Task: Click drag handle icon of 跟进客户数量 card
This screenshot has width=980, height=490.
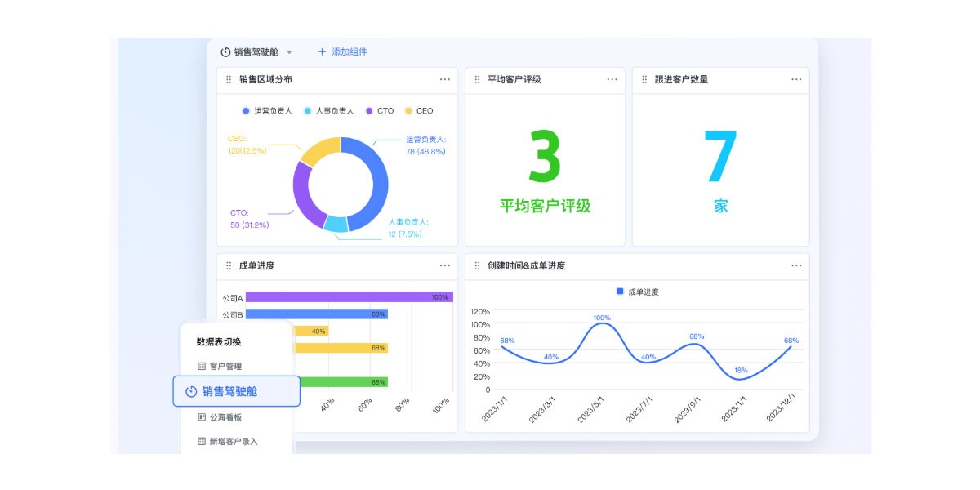Action: [x=644, y=80]
